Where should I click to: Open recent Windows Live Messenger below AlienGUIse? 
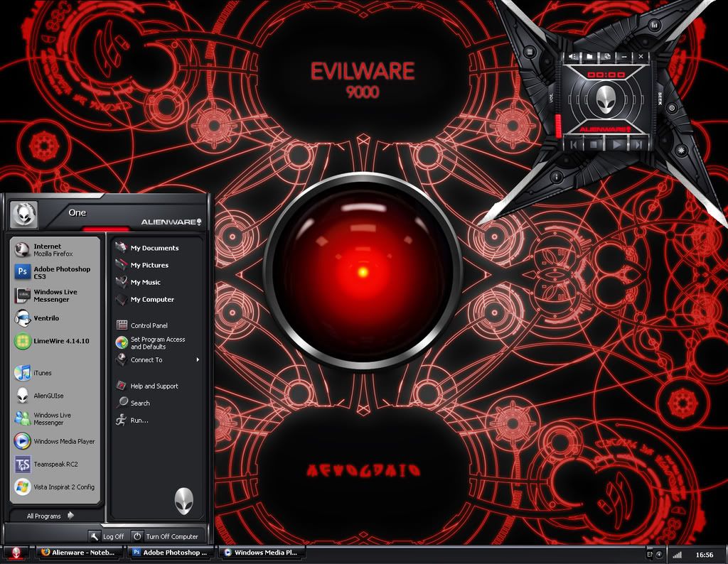(55, 418)
